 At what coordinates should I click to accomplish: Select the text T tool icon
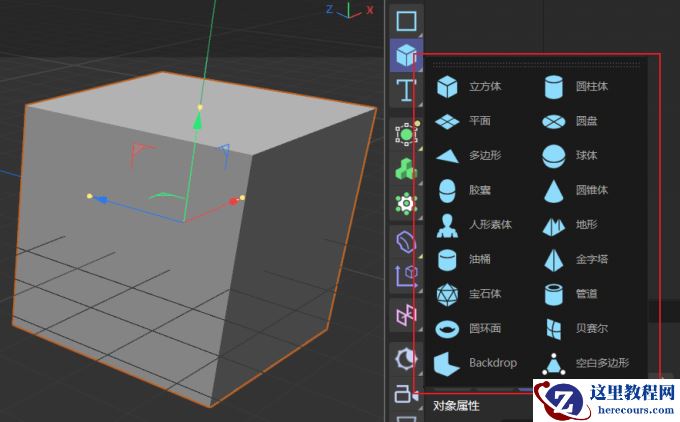406,90
